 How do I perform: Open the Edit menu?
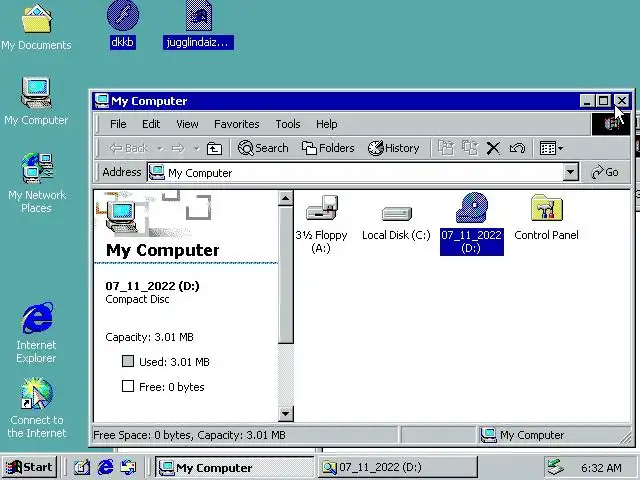151,124
